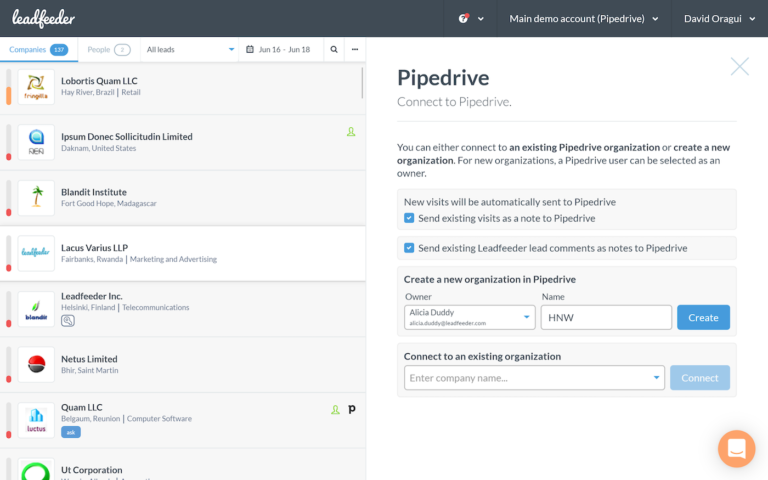The height and width of the screenshot is (480, 768).
Task: Click the Pipedrive P icon on Quam LLC
Action: tap(352, 409)
